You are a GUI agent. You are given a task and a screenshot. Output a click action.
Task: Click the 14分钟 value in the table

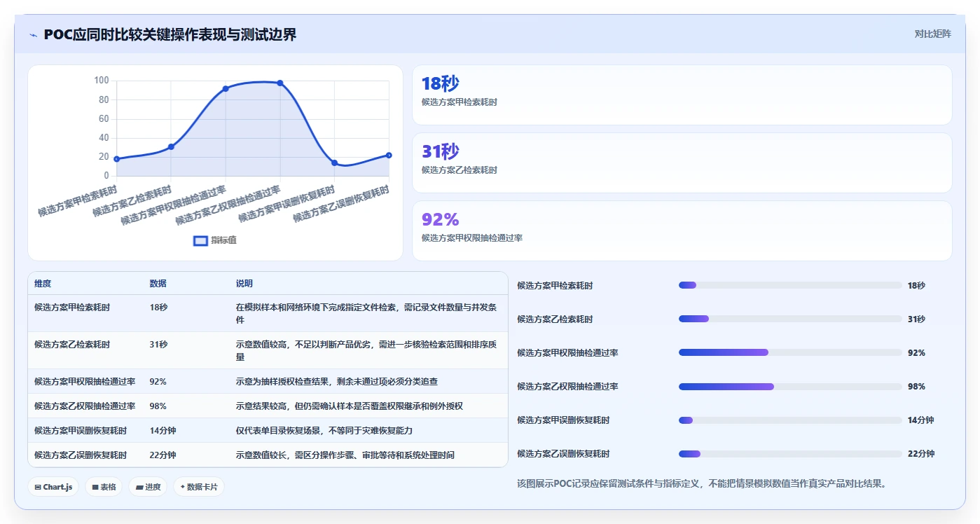(163, 430)
